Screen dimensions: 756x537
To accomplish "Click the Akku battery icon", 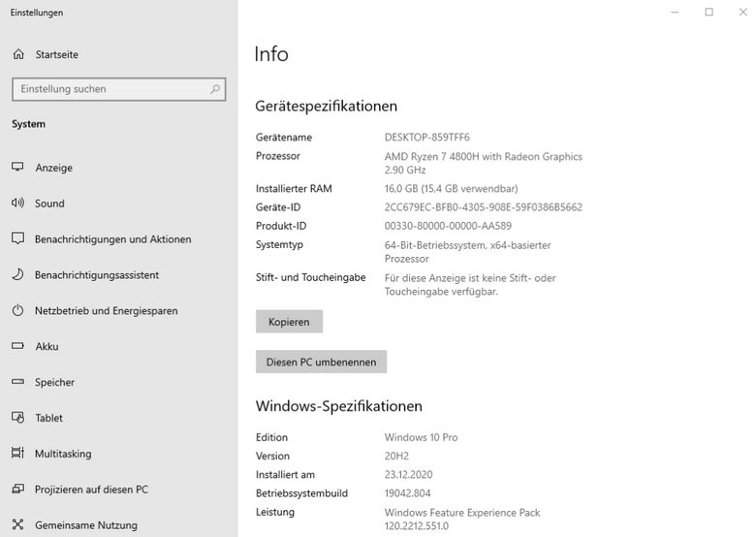I will pyautogui.click(x=17, y=346).
